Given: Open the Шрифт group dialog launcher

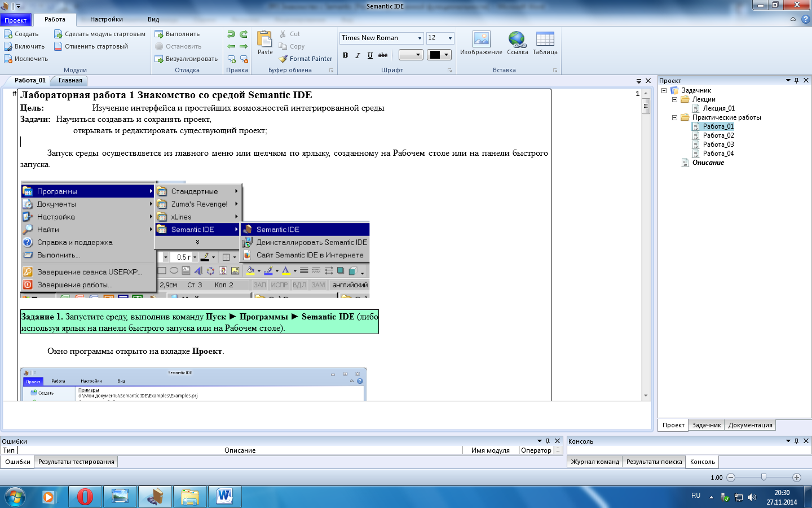Looking at the screenshot, I should [449, 71].
